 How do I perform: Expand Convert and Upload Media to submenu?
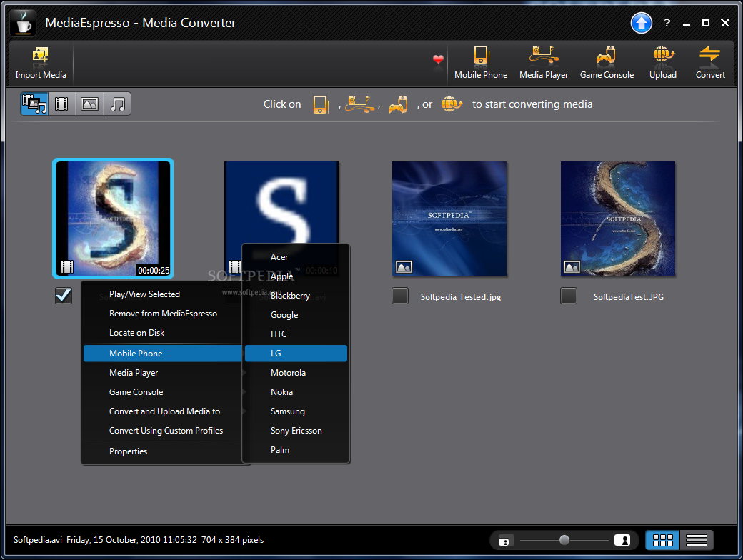[x=163, y=411]
